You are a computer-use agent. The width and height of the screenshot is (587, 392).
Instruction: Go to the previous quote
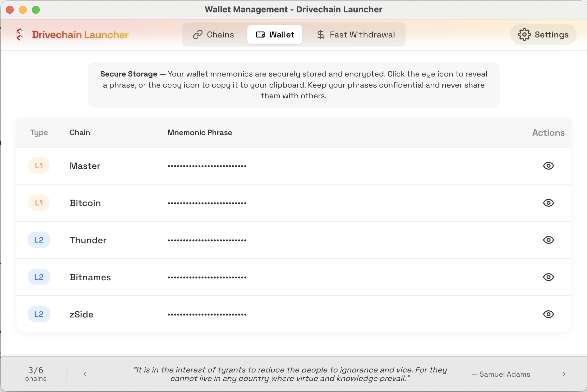point(85,374)
